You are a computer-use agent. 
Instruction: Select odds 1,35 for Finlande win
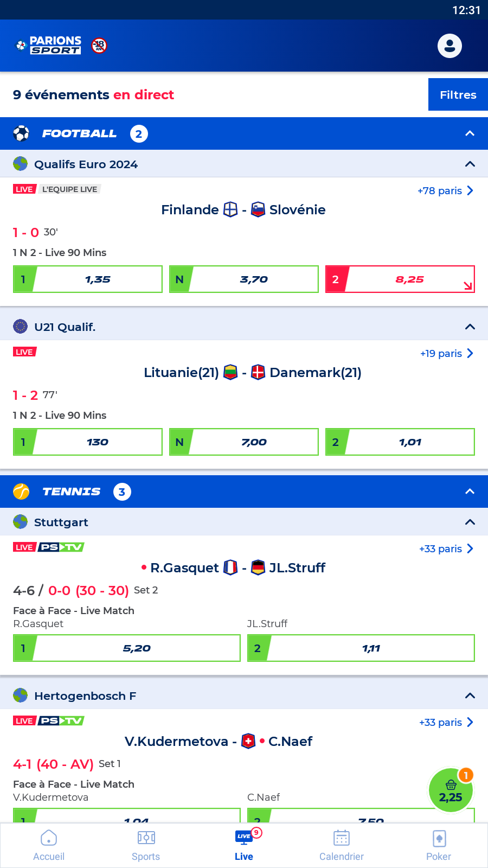pyautogui.click(x=88, y=279)
